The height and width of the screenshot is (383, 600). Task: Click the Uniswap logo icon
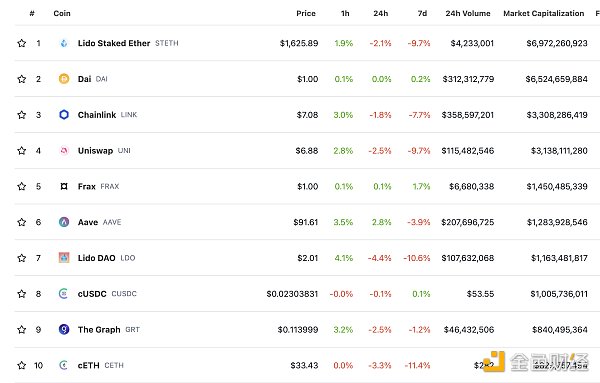[x=64, y=151]
